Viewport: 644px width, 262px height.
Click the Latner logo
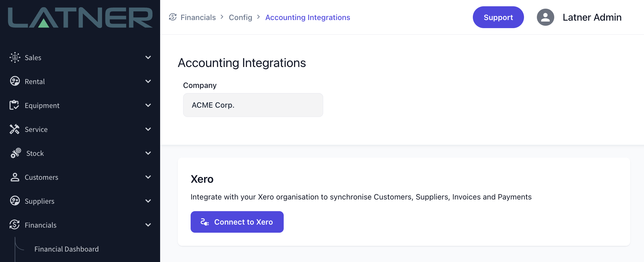[x=80, y=17]
